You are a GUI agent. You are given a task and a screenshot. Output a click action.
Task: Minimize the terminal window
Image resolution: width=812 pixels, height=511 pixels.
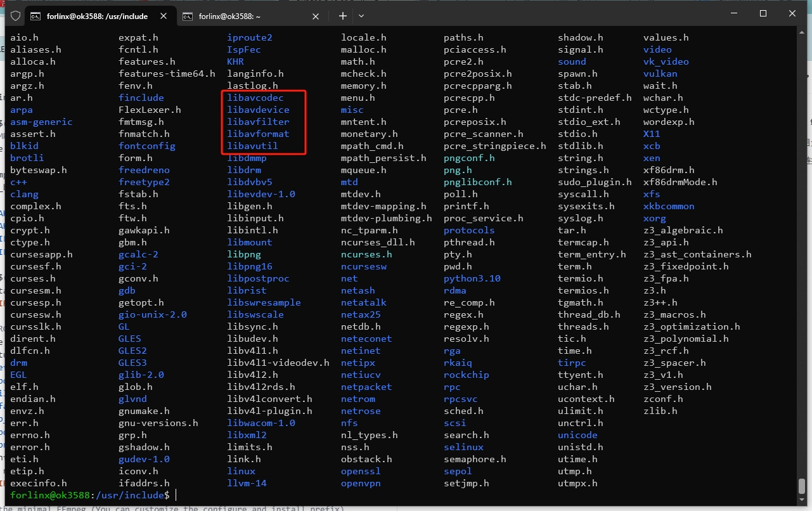734,13
